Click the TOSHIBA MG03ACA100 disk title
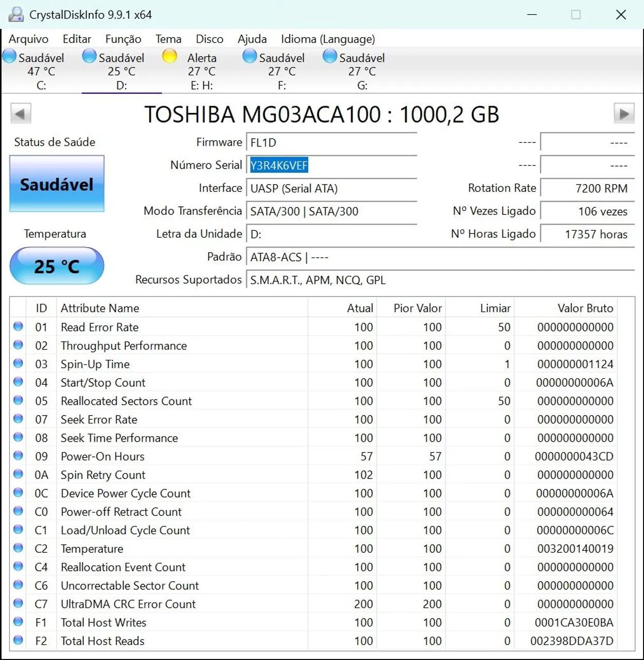644x660 pixels. click(322, 114)
